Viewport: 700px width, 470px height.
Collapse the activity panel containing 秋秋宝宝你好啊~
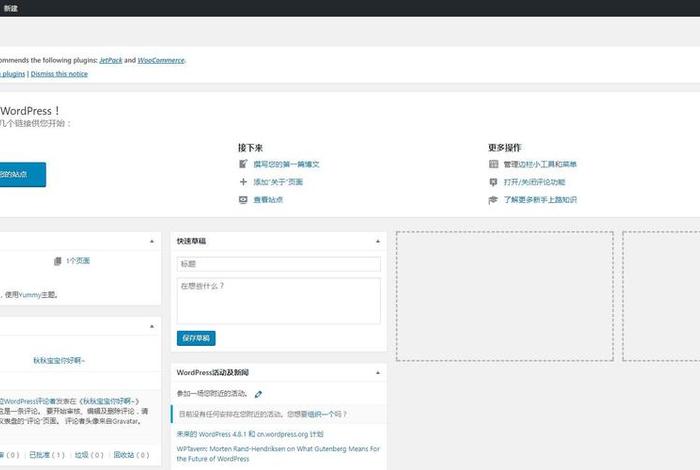coord(152,327)
